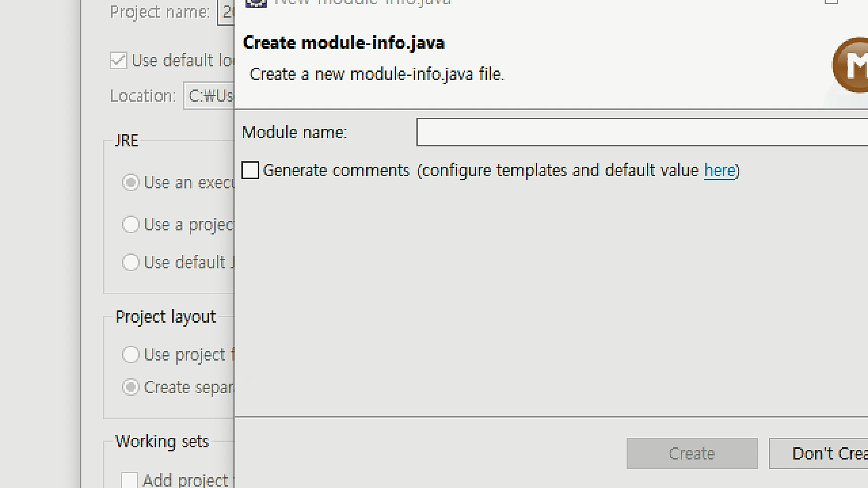Click the Eclipse icon in the dialog title bar
The image size is (868, 488).
click(256, 3)
